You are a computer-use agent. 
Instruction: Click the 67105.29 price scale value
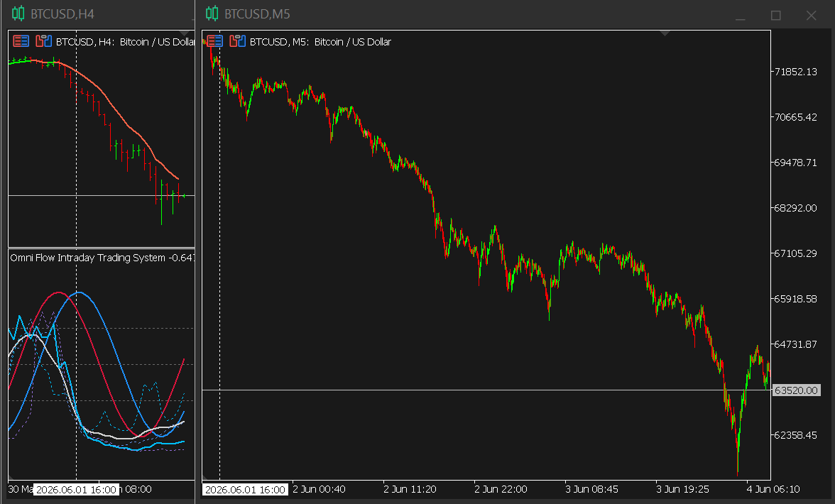click(x=795, y=253)
